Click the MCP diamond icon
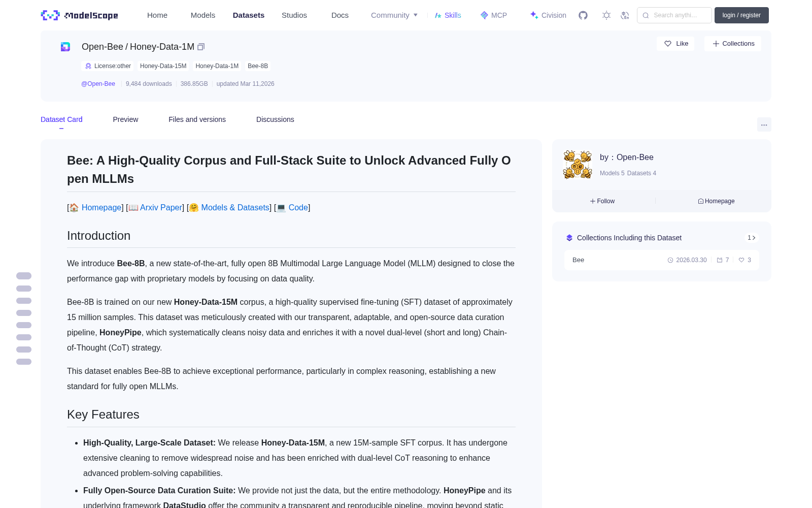812x508 pixels. click(x=484, y=15)
